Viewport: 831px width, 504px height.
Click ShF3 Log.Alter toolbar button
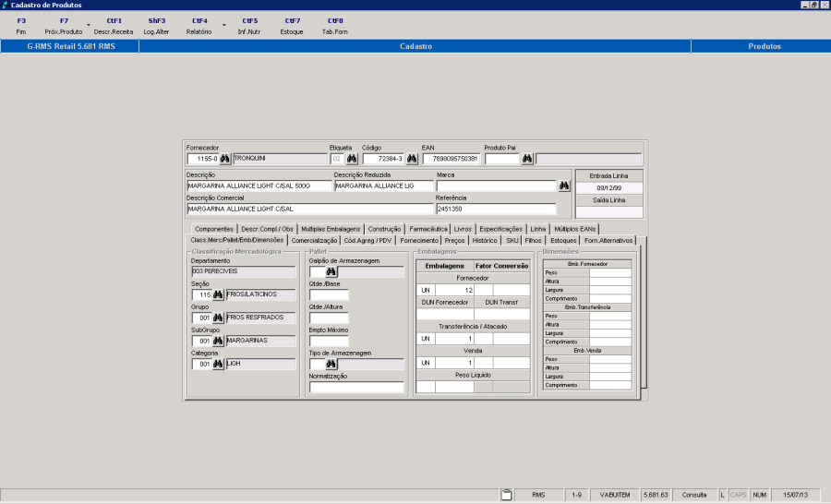156,26
